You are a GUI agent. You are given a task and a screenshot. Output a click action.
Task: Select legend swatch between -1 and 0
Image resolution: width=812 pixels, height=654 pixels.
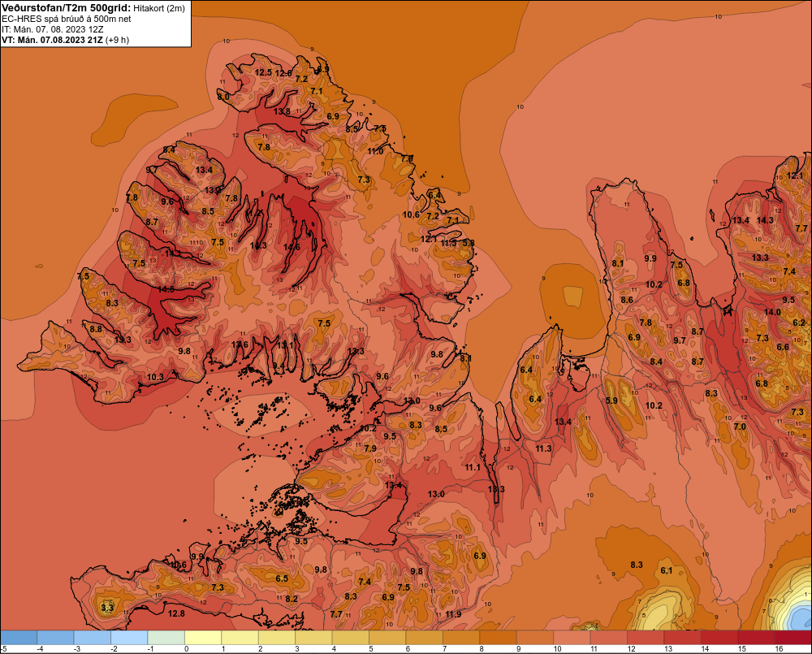point(166,637)
